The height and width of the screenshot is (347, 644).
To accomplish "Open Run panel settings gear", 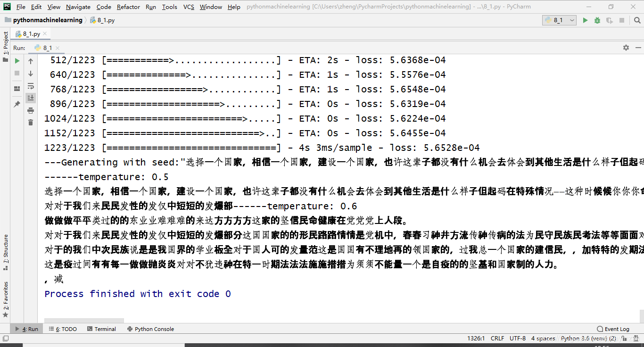I will point(626,48).
